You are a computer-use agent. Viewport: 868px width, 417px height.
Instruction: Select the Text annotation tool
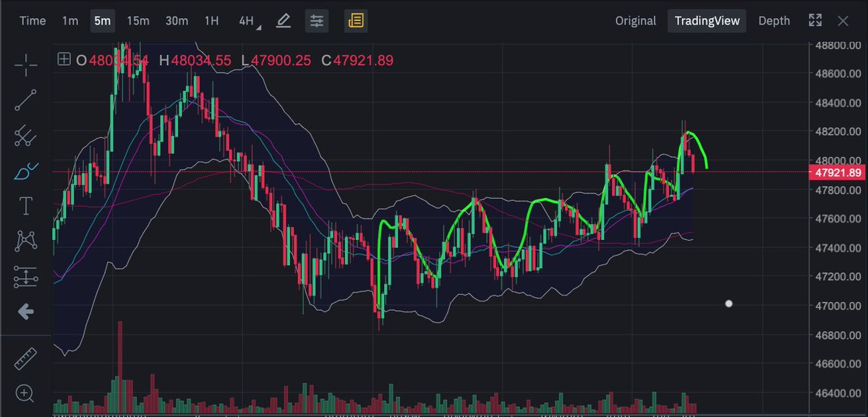(x=26, y=206)
